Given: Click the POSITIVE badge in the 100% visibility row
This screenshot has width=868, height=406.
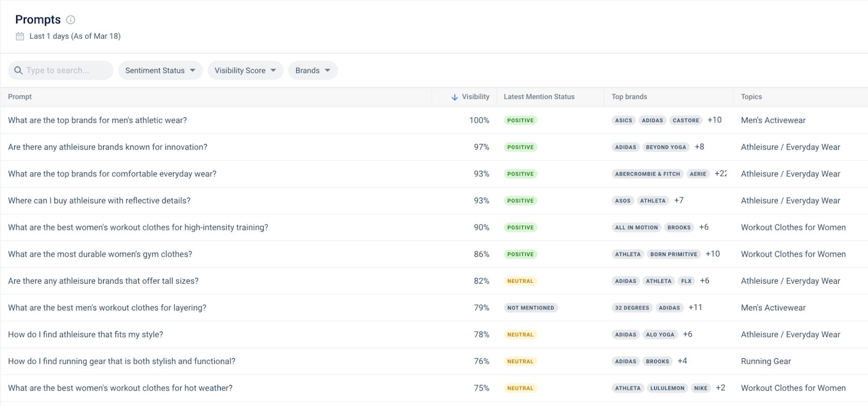Looking at the screenshot, I should click(x=520, y=120).
